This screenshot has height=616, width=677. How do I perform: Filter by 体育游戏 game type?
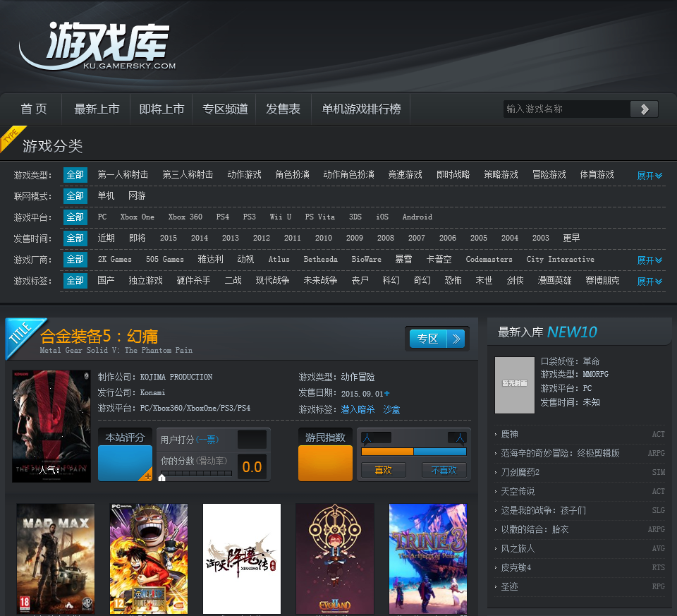597,174
